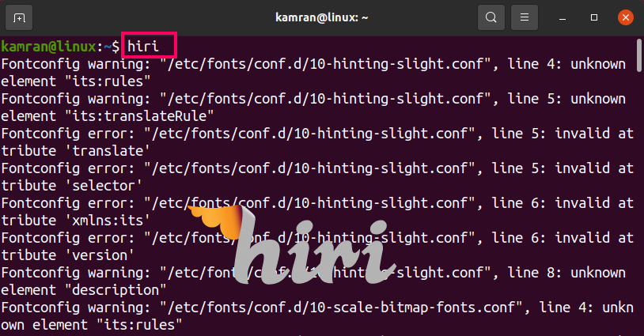Click the text tribute 'version'
Viewport: 644px width, 336px height.
click(68, 255)
